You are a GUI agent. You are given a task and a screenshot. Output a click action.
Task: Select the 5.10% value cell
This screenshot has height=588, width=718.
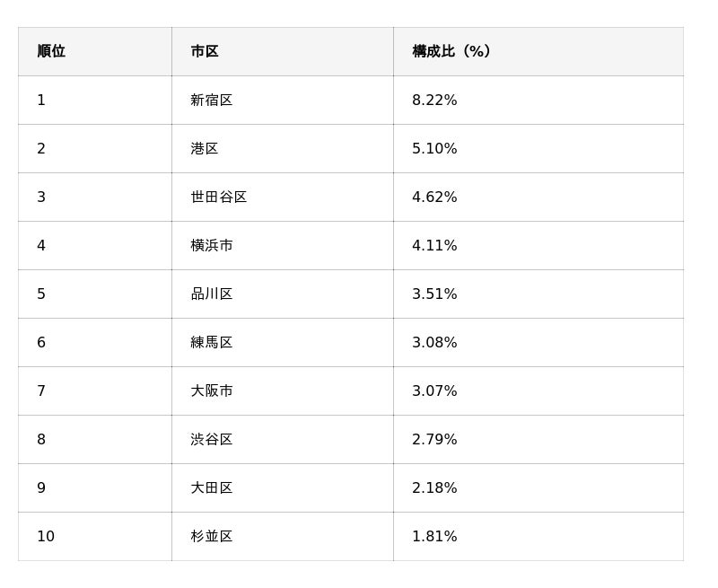434,149
